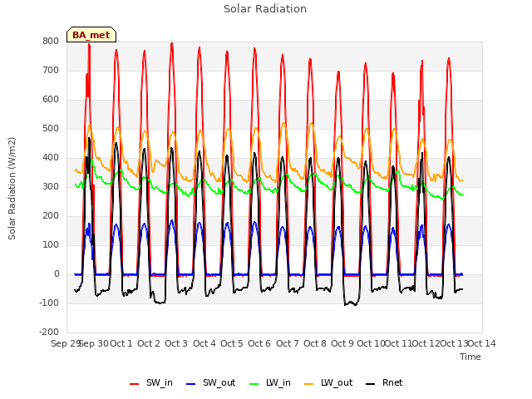The height and width of the screenshot is (399, 532).
Task: Click the Oct 2 x-axis tick label
Action: 149,343
